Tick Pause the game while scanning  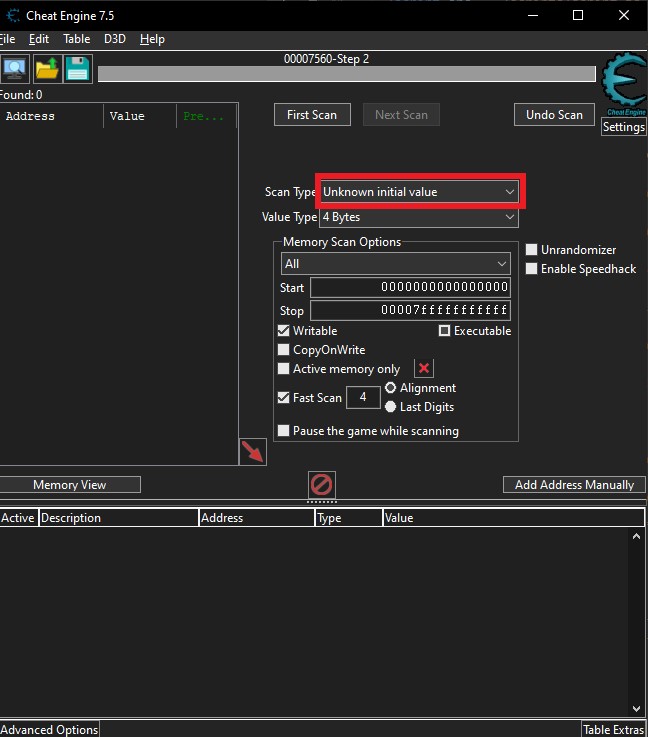[285, 431]
